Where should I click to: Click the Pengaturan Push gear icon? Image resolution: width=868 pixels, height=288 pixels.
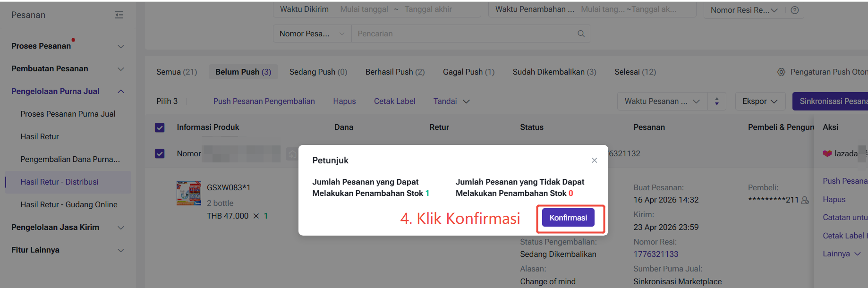tap(781, 72)
